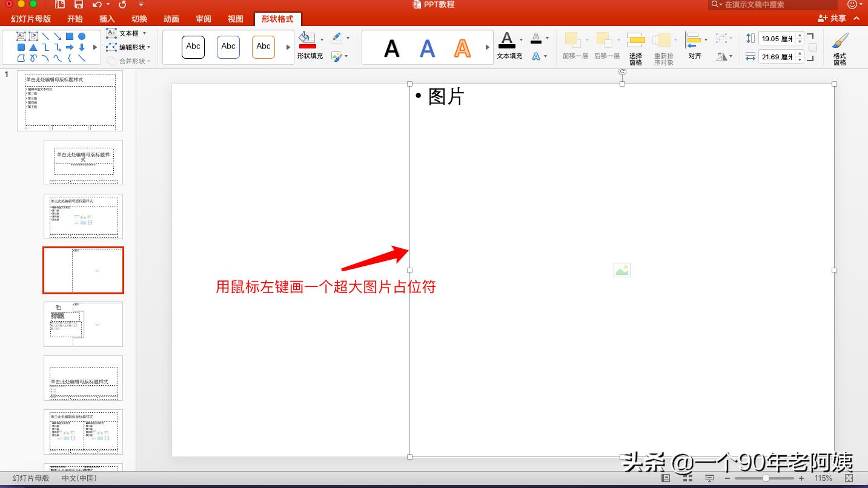
Task: Click the Undo arrow icon
Action: pyautogui.click(x=98, y=4)
